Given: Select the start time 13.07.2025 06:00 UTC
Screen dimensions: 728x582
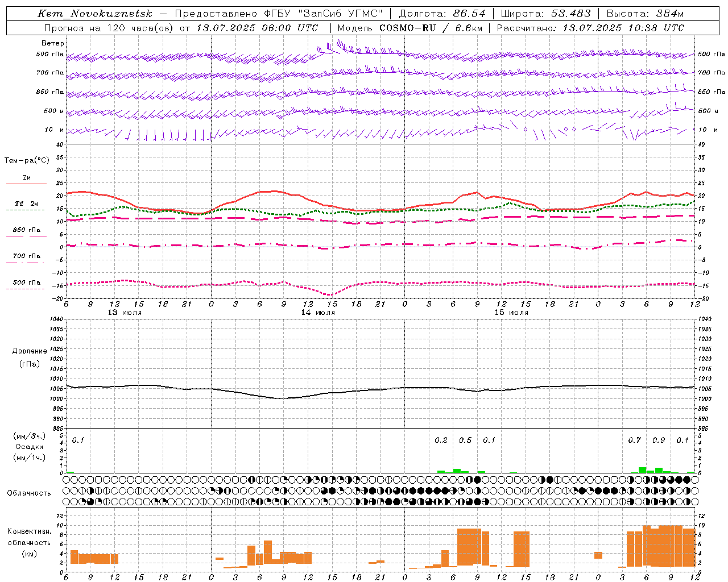Looking at the screenshot, I should click(257, 28).
